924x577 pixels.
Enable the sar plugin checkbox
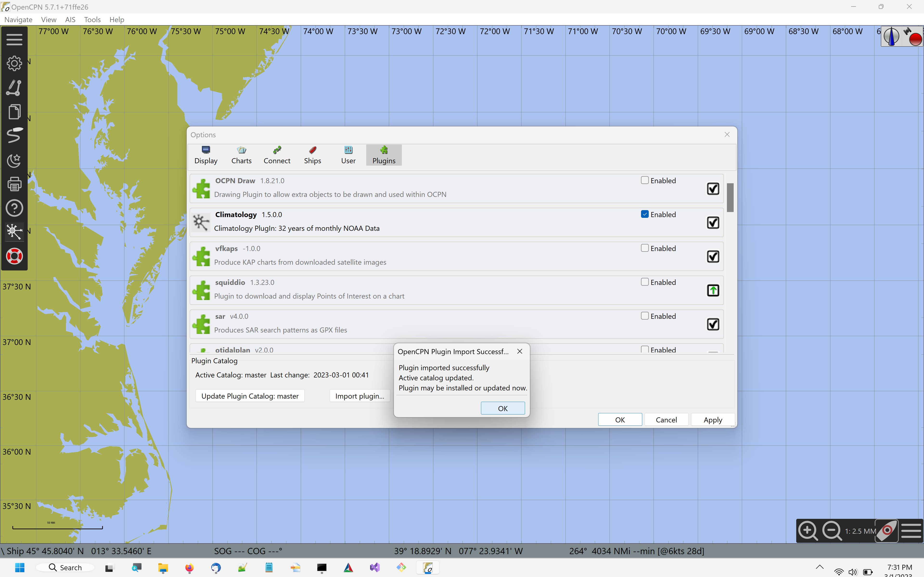point(645,316)
